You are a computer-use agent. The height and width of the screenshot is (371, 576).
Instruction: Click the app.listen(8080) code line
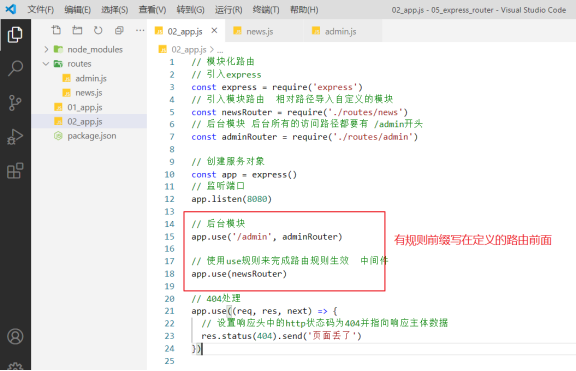pos(231,199)
